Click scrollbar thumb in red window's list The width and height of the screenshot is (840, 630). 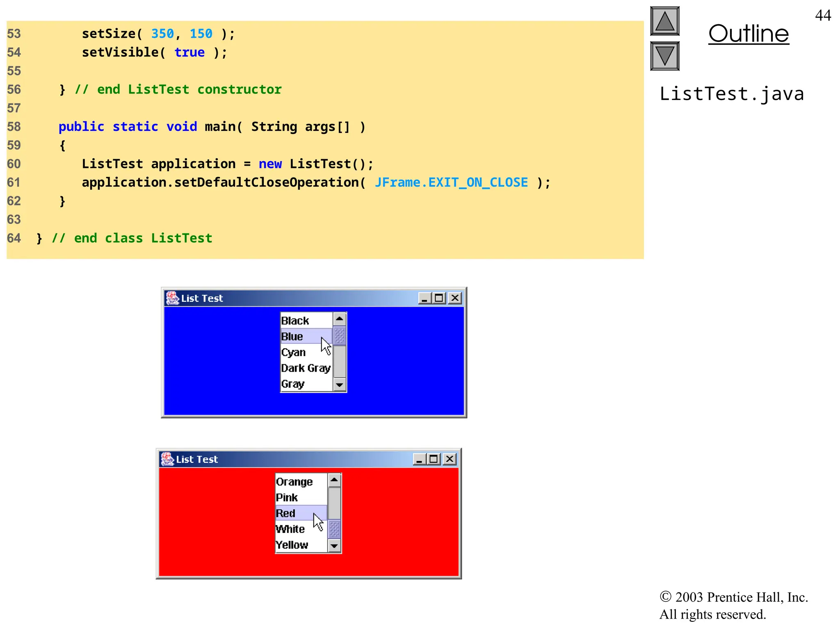(334, 529)
